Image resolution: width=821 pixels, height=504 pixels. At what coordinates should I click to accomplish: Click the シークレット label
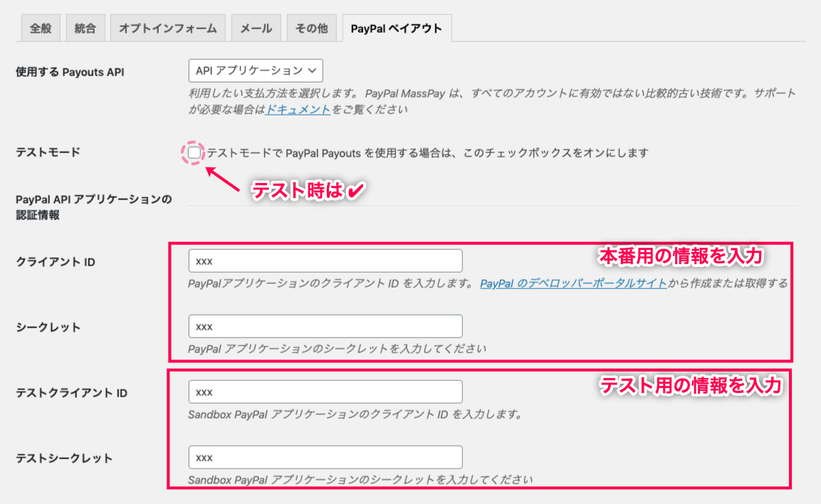(48, 327)
